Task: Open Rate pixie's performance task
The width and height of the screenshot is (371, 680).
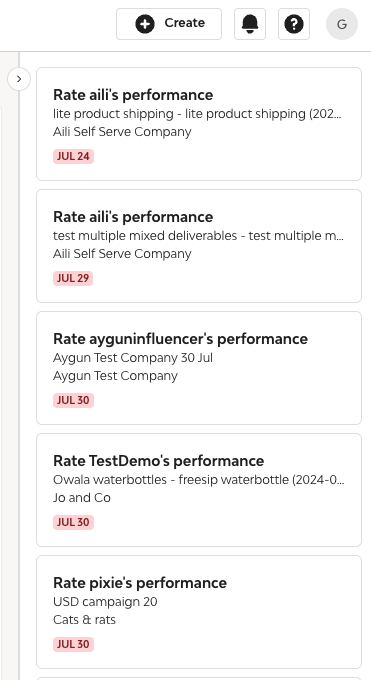Action: (199, 612)
